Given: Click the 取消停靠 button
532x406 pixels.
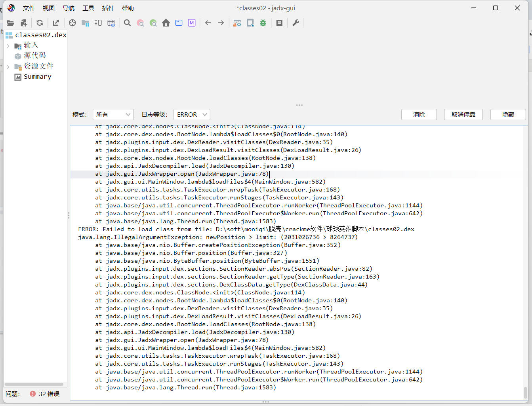Looking at the screenshot, I should click(x=463, y=114).
